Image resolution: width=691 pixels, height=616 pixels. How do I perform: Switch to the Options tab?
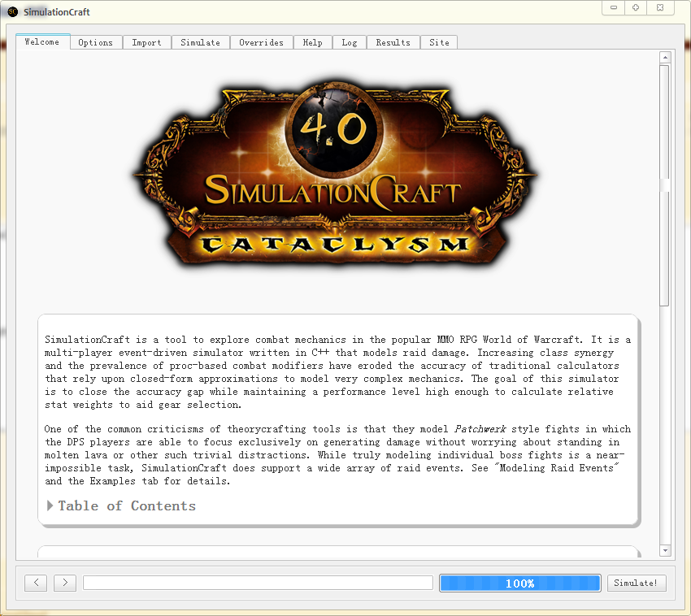(x=96, y=41)
